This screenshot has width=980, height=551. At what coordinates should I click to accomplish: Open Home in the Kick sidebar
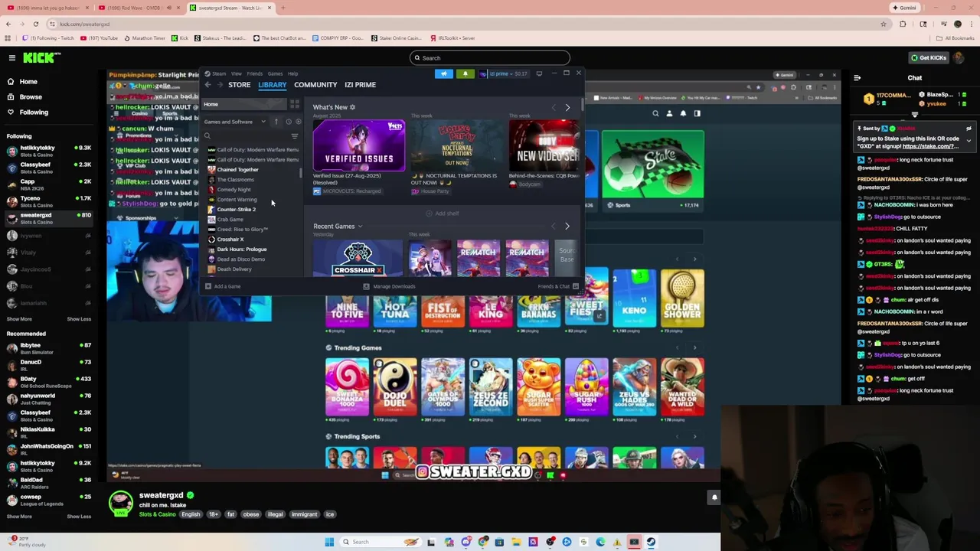[28, 81]
